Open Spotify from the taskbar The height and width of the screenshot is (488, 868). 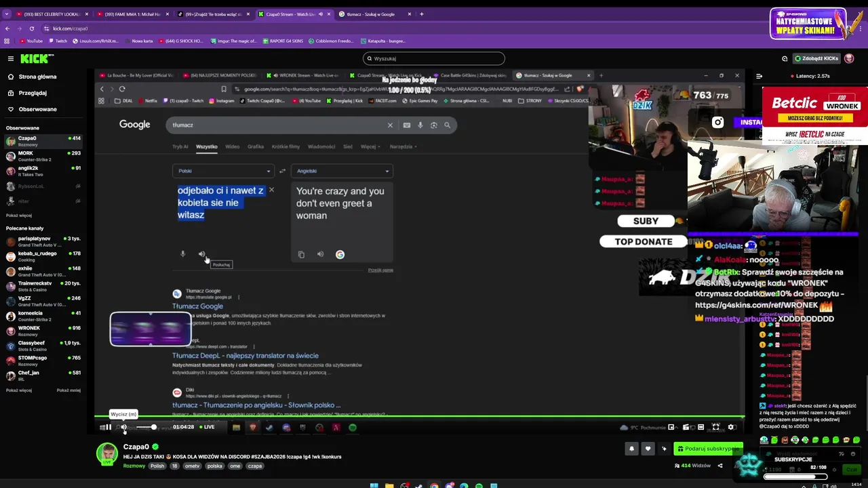pyautogui.click(x=479, y=485)
